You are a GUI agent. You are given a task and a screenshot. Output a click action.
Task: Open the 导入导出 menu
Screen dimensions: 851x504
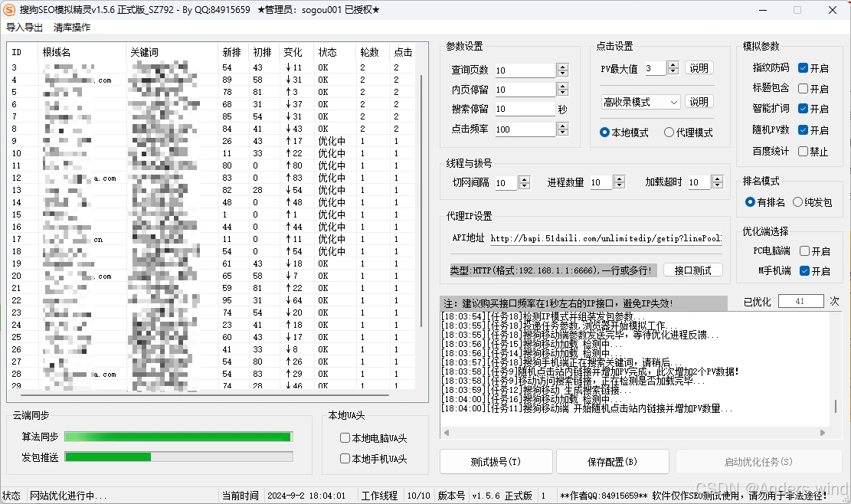coord(25,28)
